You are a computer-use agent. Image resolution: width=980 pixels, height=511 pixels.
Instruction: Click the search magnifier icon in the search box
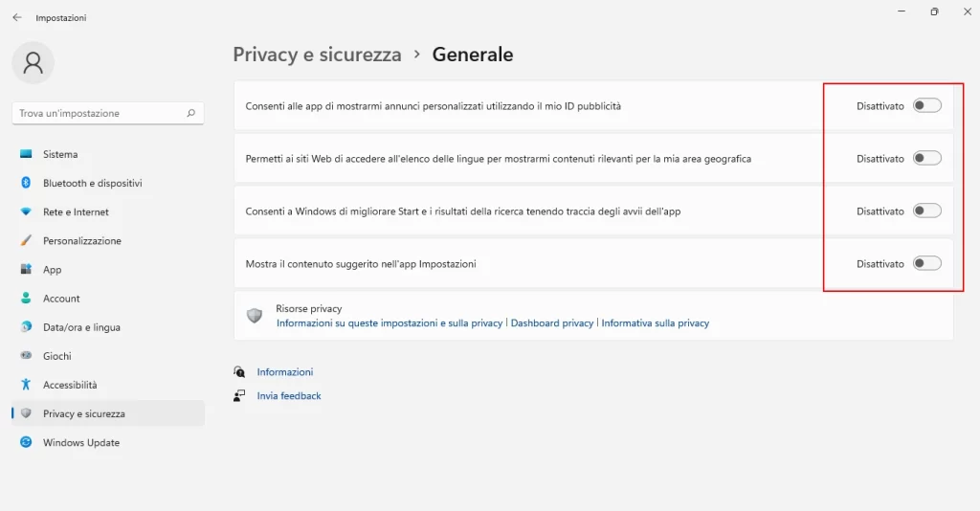[190, 113]
